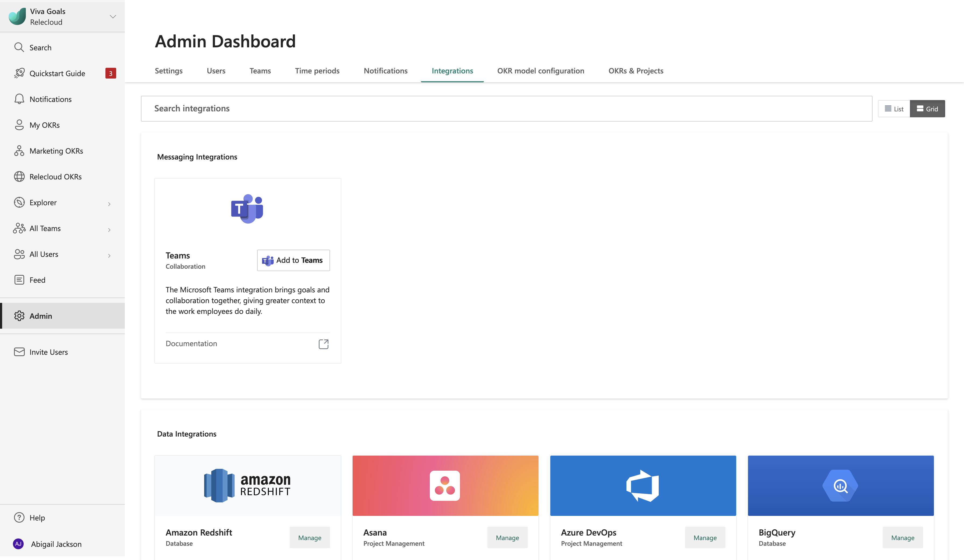Toggle the Explorer expand arrow
The width and height of the screenshot is (964, 560).
109,202
